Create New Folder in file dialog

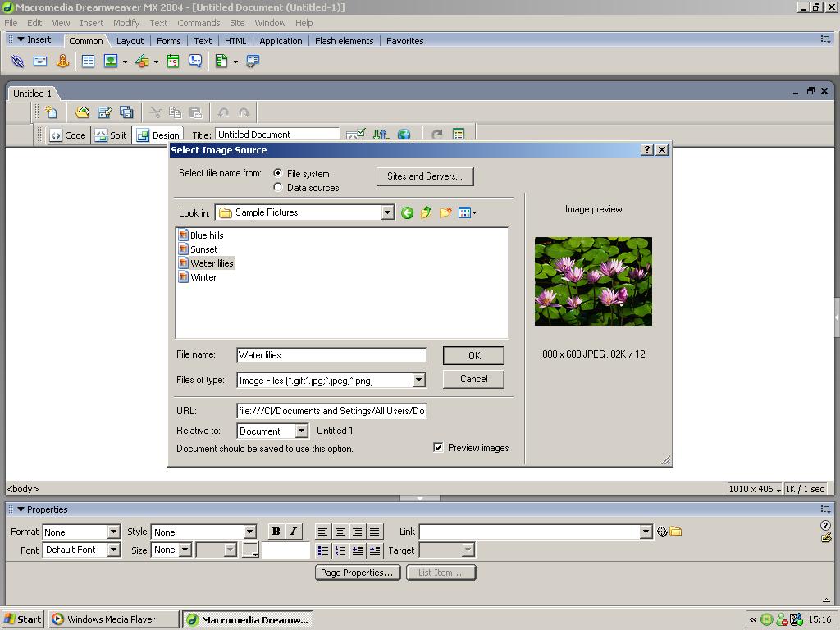445,213
